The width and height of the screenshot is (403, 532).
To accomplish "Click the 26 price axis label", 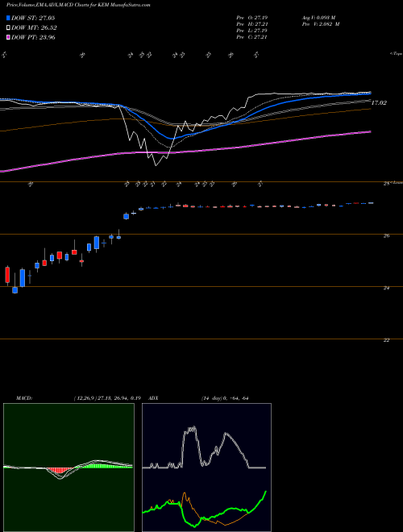I will pos(386,236).
